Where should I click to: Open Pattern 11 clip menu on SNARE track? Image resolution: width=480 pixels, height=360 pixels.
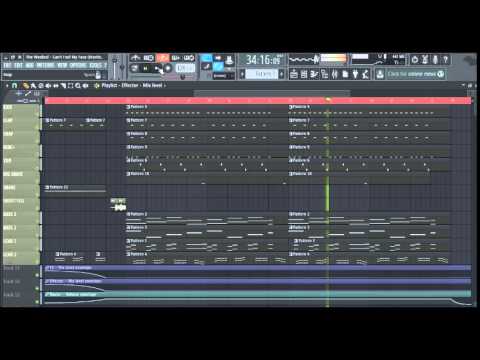coord(47,187)
